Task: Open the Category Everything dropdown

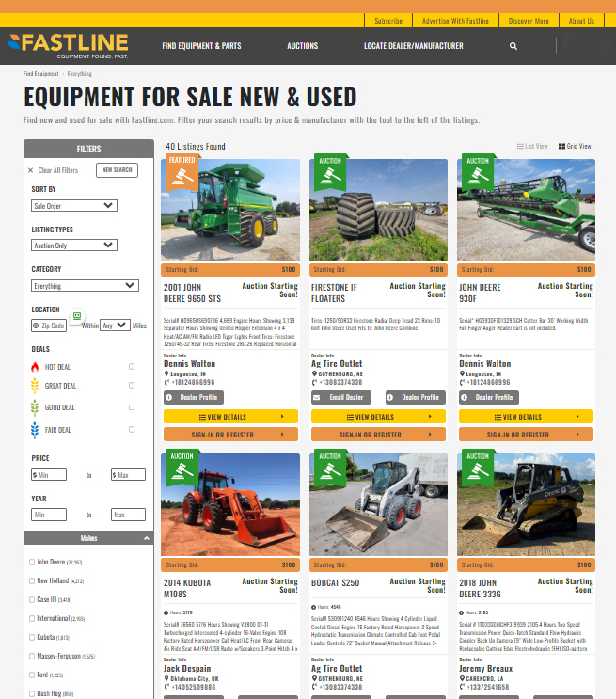Action: 85,285
